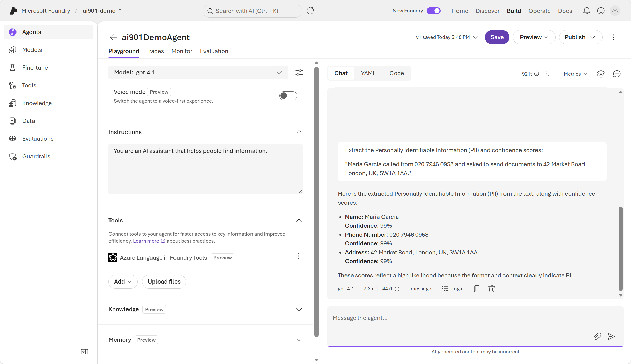The image size is (631, 364).
Task: Open the Preview dropdown button
Action: pos(534,37)
